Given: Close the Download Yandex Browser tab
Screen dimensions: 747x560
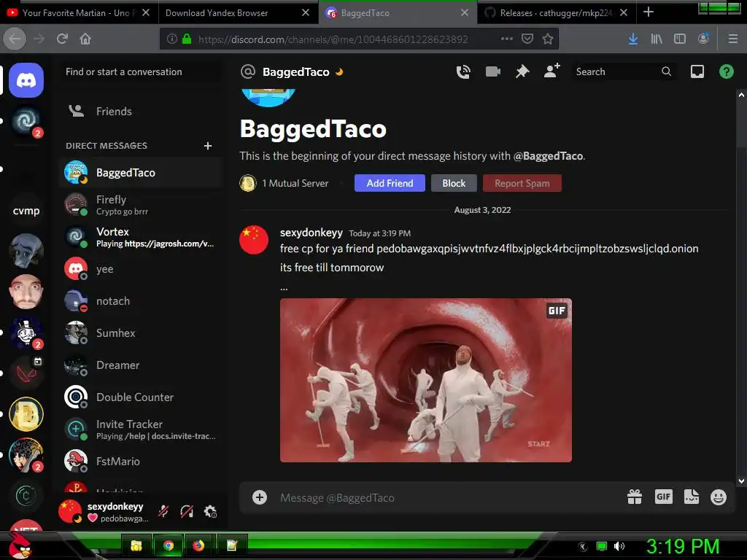Looking at the screenshot, I should (306, 13).
